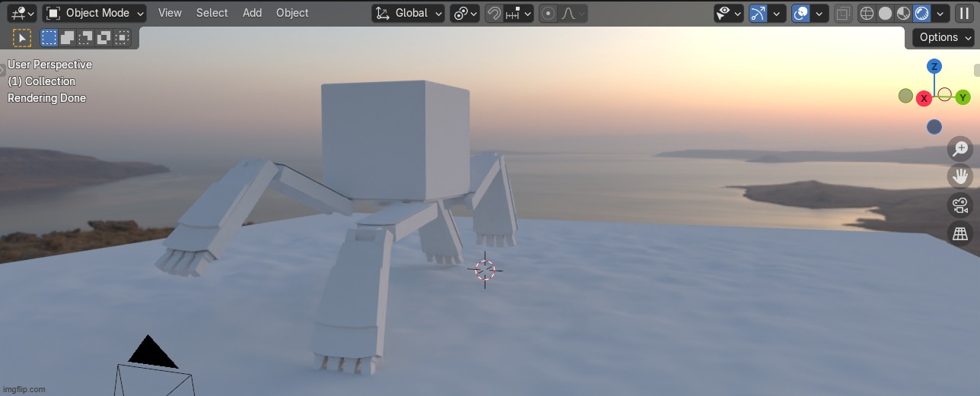The height and width of the screenshot is (396, 980).
Task: Switch to material preview shading
Action: 903,13
